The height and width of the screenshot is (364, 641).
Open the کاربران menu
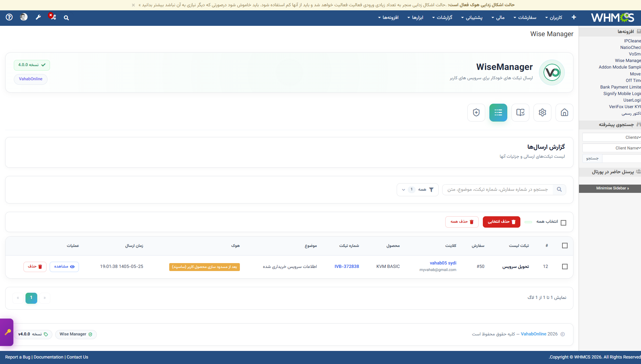[554, 18]
